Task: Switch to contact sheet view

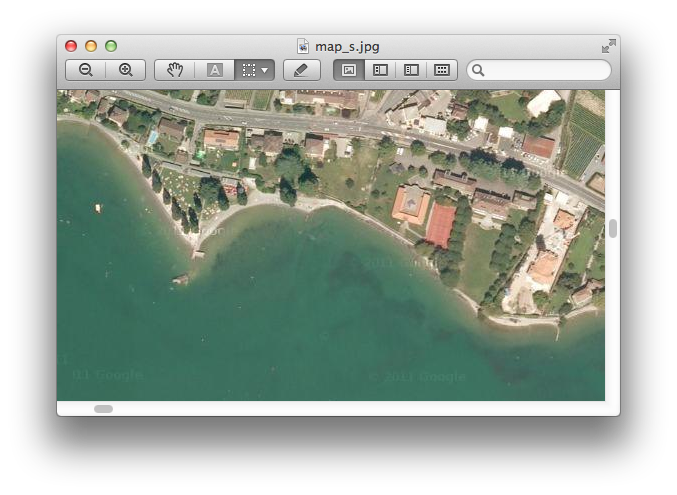Action: point(442,70)
